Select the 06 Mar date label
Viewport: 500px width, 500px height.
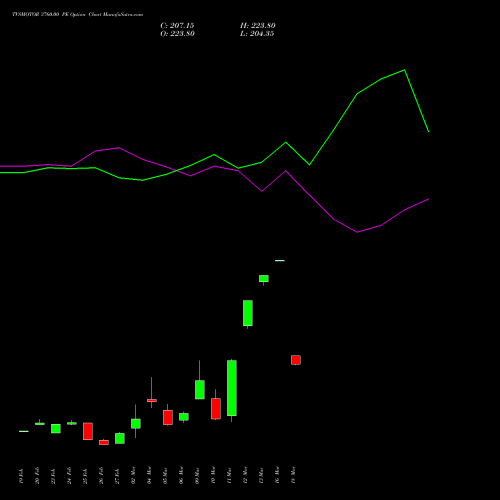click(181, 475)
